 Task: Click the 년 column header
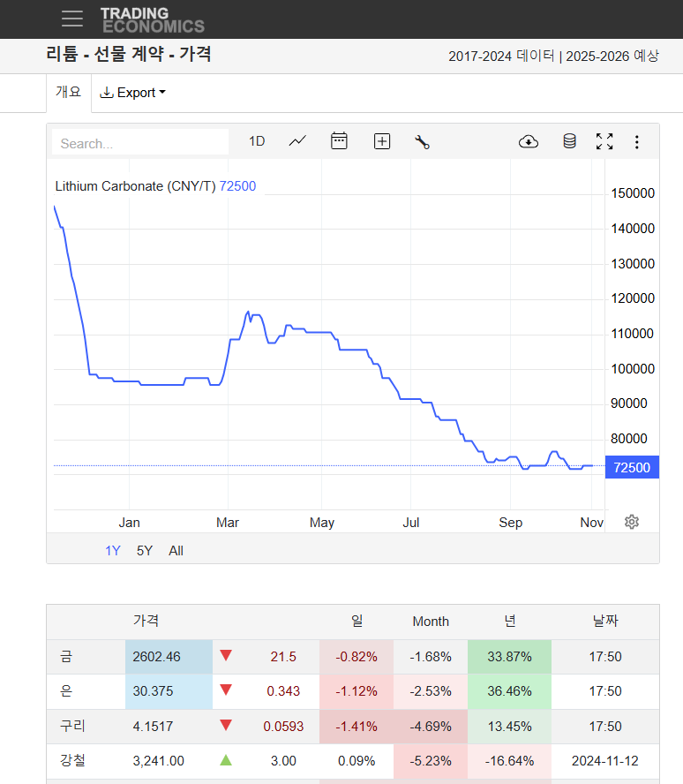510,621
